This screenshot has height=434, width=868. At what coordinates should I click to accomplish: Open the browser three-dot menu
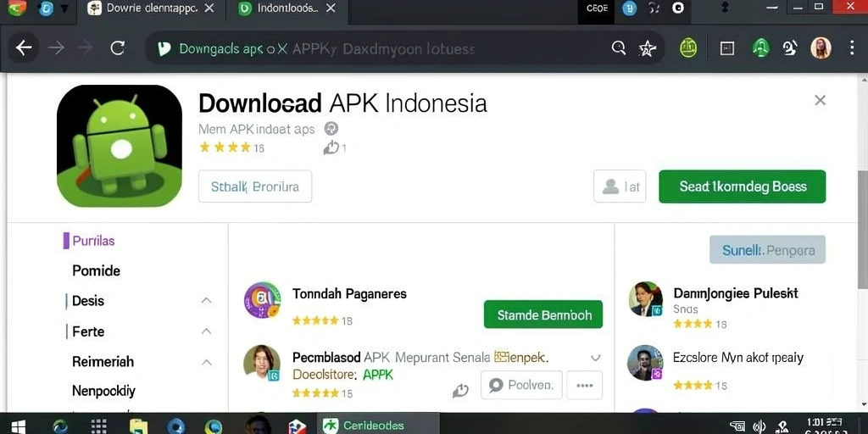click(851, 48)
